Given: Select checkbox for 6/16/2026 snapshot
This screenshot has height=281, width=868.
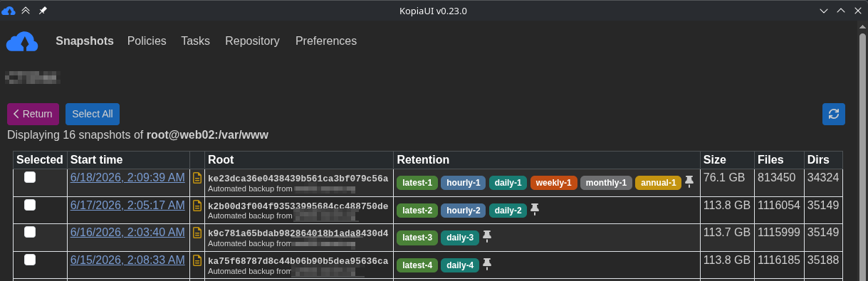Looking at the screenshot, I should point(30,232).
